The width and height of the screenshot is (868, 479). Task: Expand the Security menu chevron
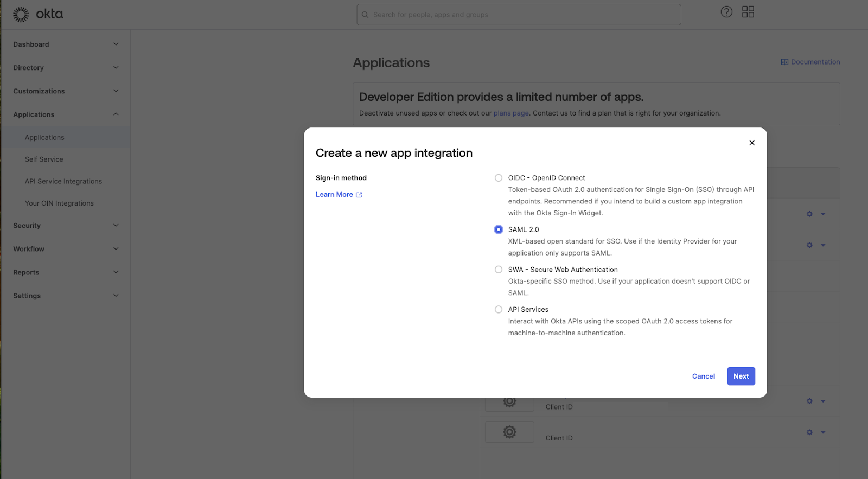[x=116, y=225]
